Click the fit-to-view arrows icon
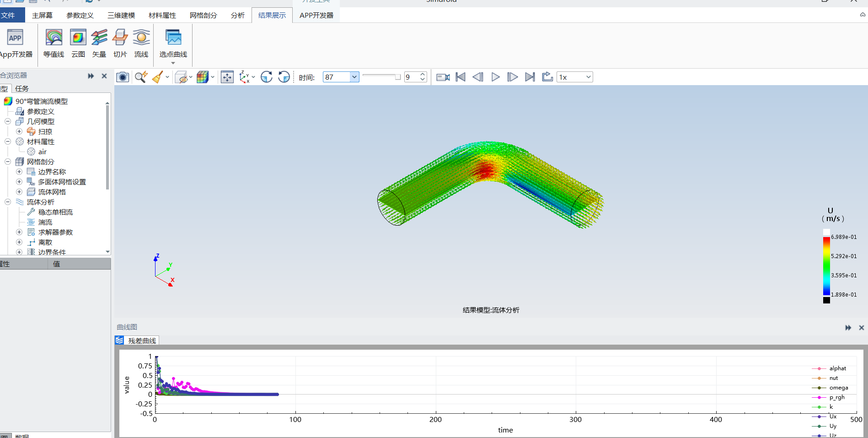The image size is (868, 438). point(227,77)
